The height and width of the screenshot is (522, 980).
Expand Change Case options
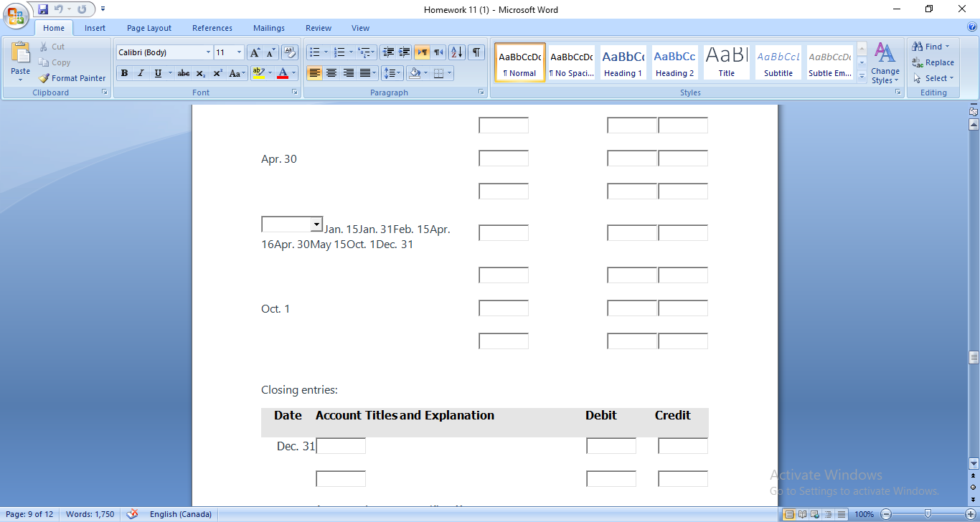(237, 73)
